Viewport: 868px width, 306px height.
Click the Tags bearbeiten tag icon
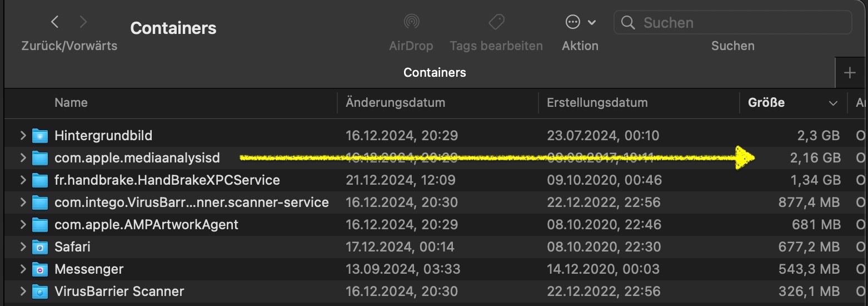tap(496, 22)
